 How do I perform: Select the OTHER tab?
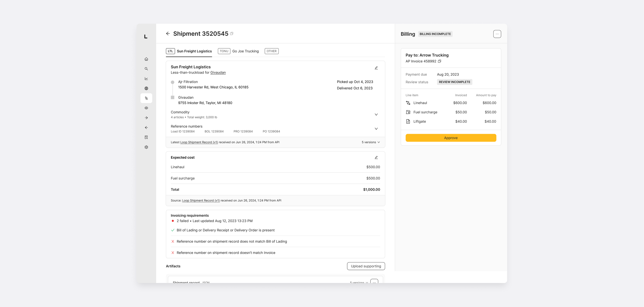272,51
